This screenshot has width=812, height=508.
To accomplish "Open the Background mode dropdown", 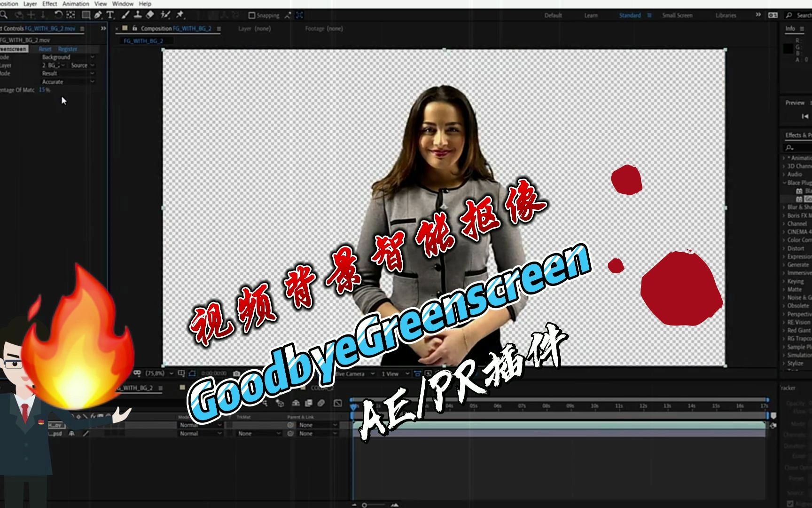I will (x=68, y=57).
